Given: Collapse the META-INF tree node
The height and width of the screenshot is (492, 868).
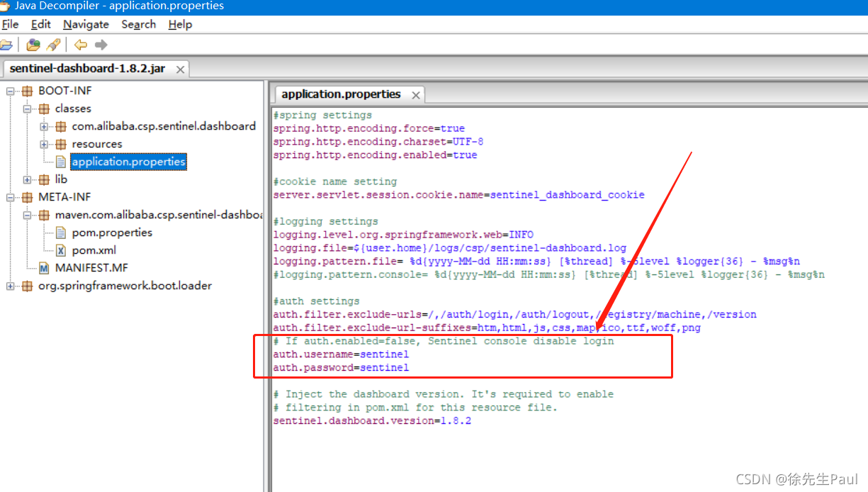Looking at the screenshot, I should coord(10,197).
